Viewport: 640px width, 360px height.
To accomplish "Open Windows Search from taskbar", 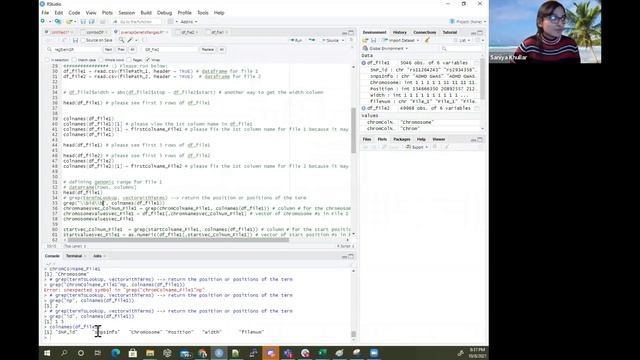I will click(x=64, y=353).
